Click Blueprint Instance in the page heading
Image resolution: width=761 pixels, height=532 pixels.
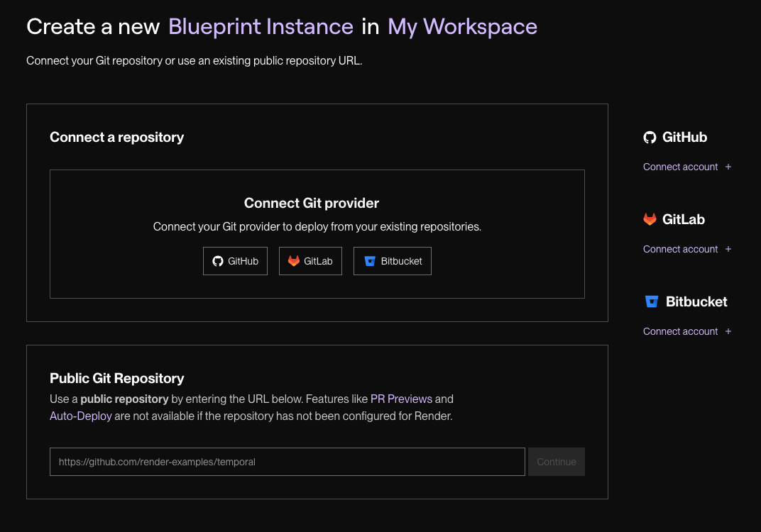tap(261, 27)
